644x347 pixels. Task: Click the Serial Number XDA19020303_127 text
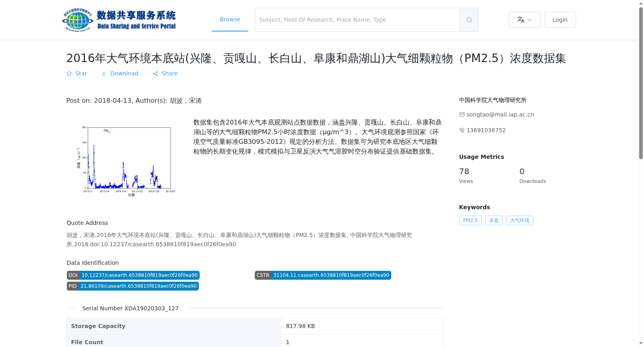pyautogui.click(x=130, y=308)
